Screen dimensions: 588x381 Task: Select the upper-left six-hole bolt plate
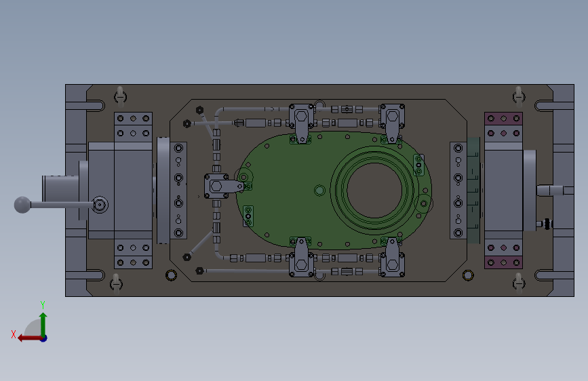click(x=133, y=126)
